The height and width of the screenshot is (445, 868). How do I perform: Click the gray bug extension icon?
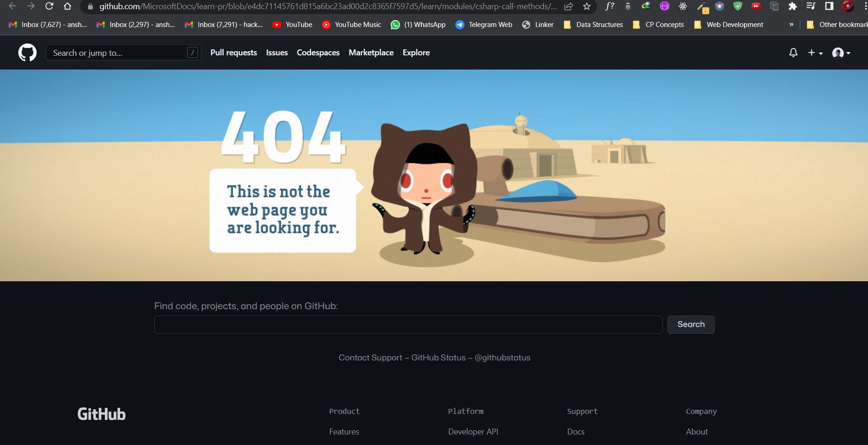point(628,6)
